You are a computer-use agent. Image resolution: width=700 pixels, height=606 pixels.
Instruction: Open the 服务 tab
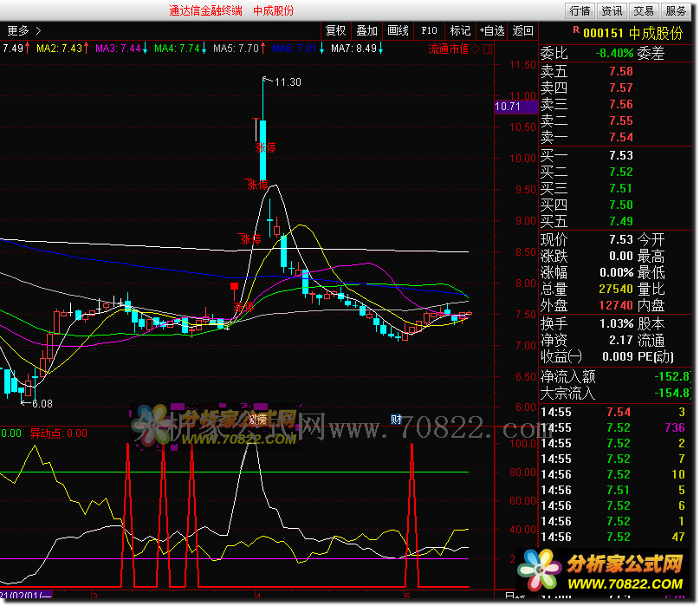pyautogui.click(x=676, y=10)
